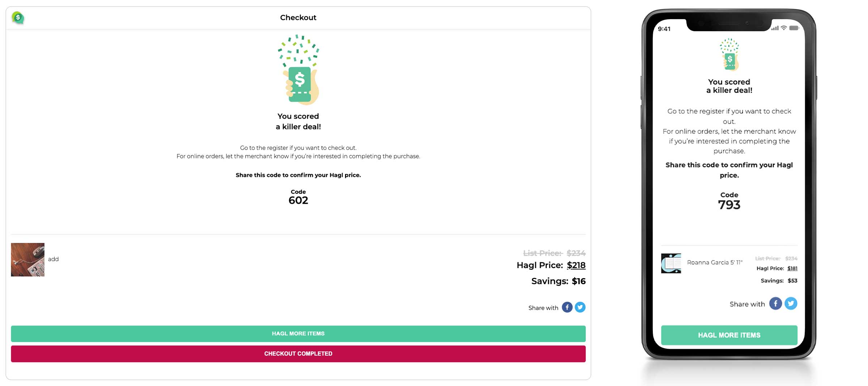Click the desktop confetti deal illustration

click(298, 70)
